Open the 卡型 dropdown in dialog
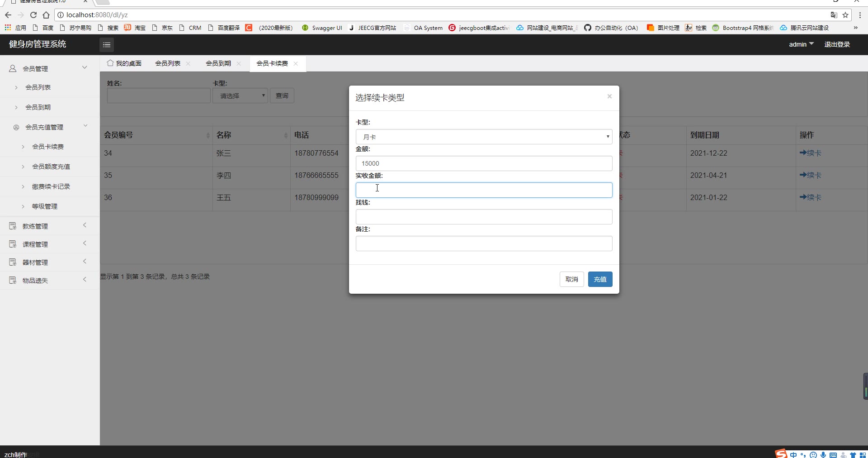 484,137
